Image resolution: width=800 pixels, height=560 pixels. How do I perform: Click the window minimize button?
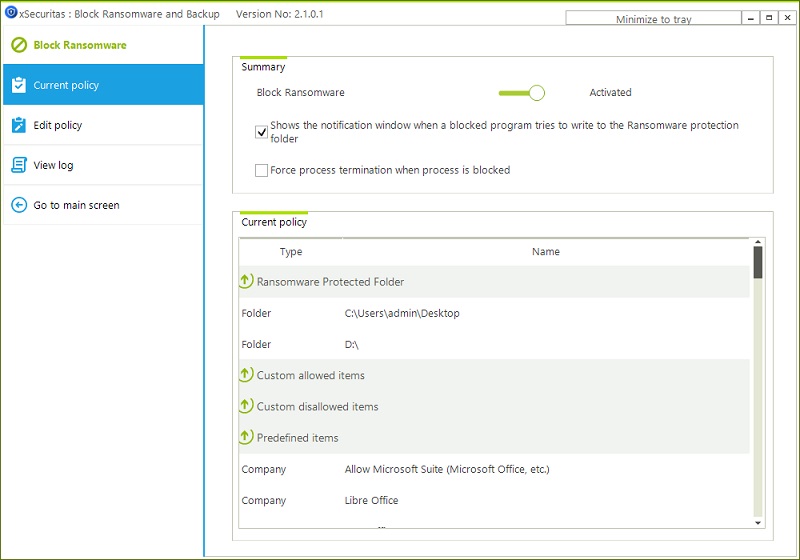[751, 18]
